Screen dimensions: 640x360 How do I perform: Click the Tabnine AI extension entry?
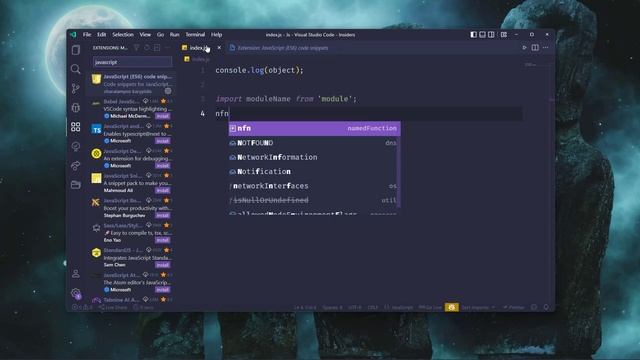click(x=131, y=300)
